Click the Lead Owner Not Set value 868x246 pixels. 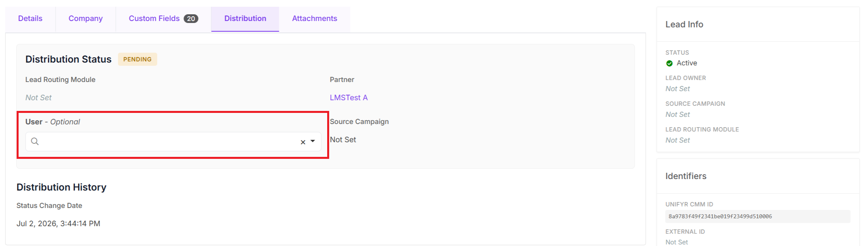click(x=677, y=89)
